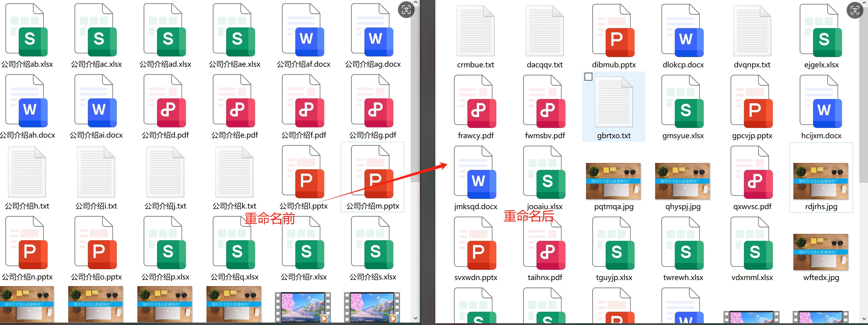
Task: Select the 公司介绍ag.docx document icon
Action: pyautogui.click(x=372, y=30)
